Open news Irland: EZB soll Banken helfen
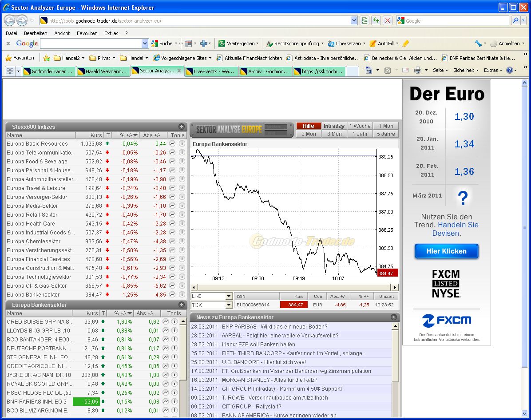 point(258,344)
